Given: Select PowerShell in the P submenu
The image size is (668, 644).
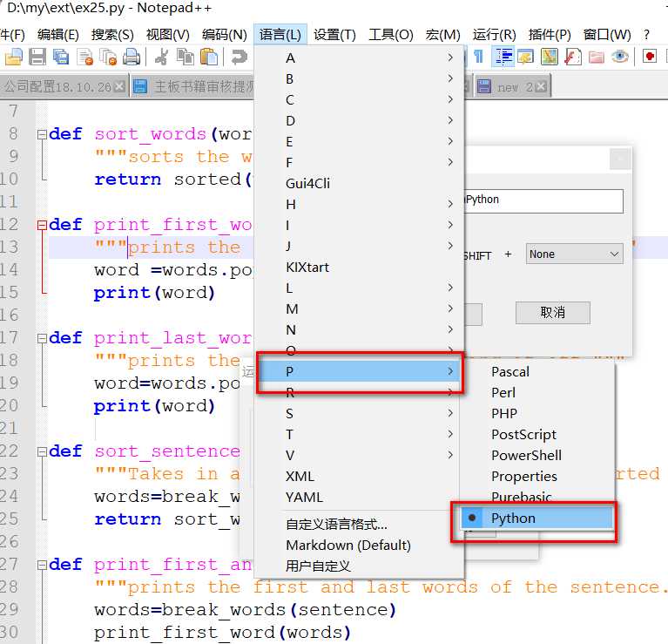Looking at the screenshot, I should 536,455.
